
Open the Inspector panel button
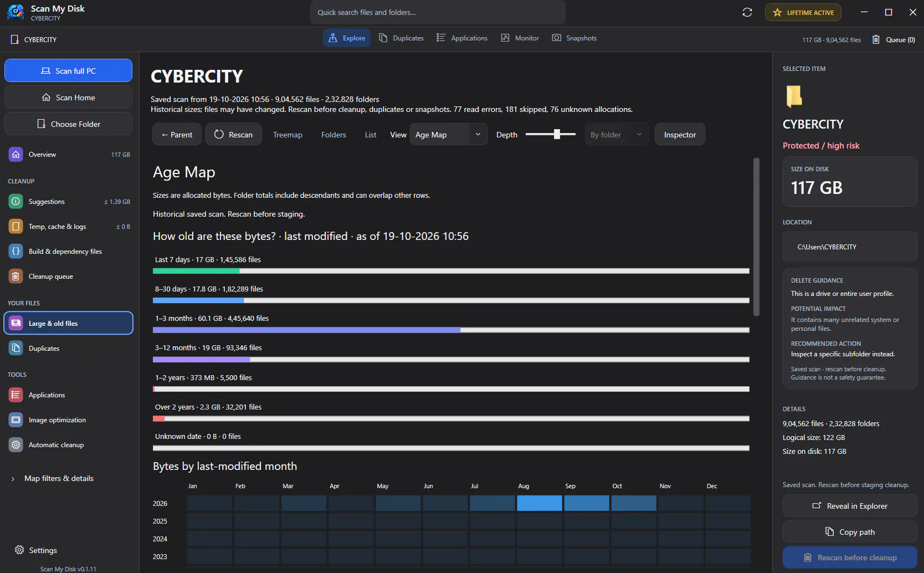tap(680, 135)
